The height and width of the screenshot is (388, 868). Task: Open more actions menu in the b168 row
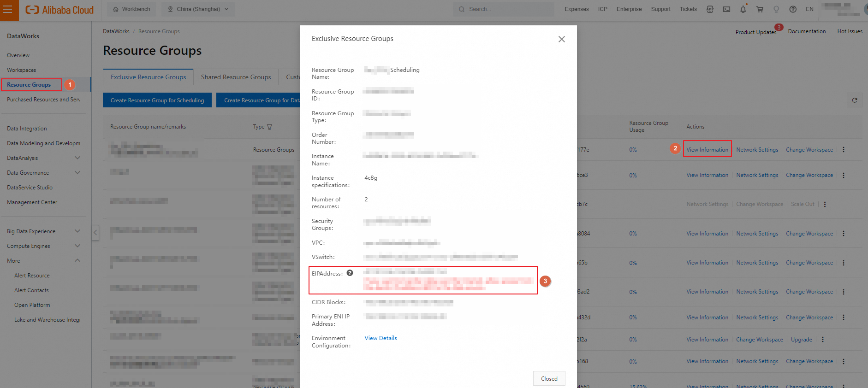click(844, 361)
